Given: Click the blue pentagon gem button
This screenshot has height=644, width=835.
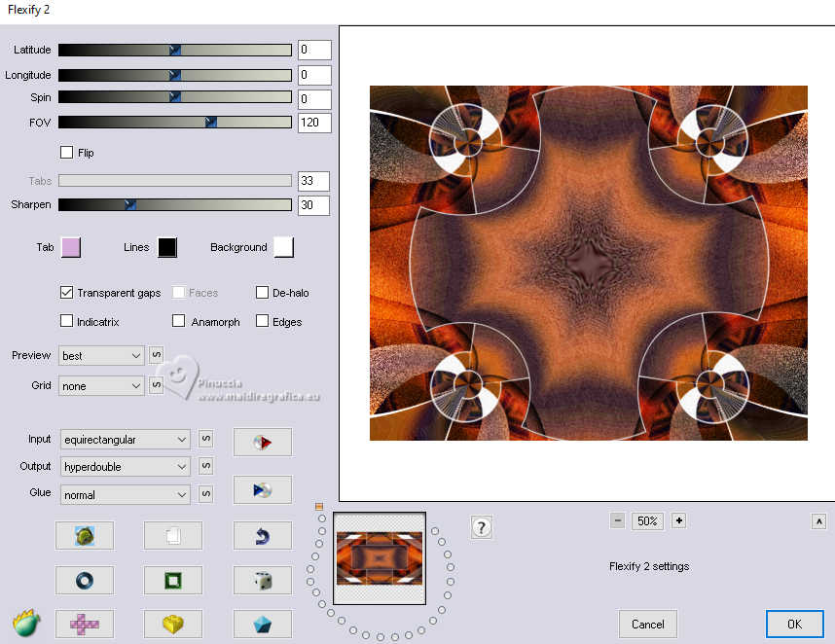Looking at the screenshot, I should point(263,624).
